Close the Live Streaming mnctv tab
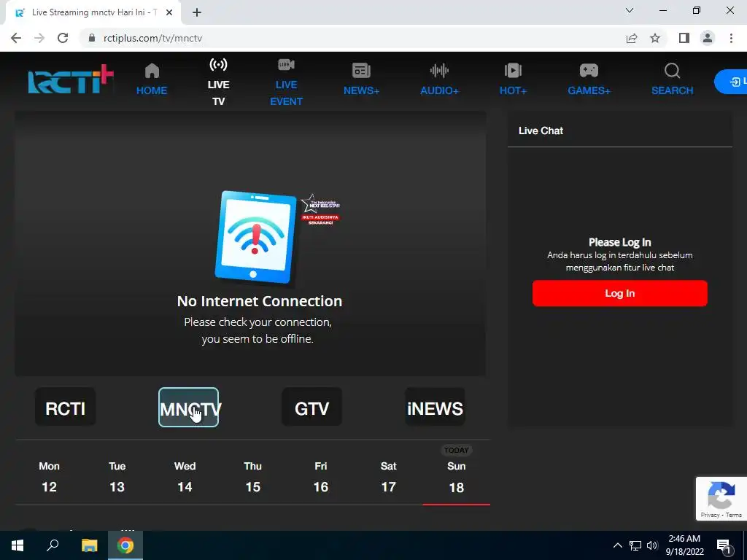This screenshot has width=747, height=560. click(169, 13)
